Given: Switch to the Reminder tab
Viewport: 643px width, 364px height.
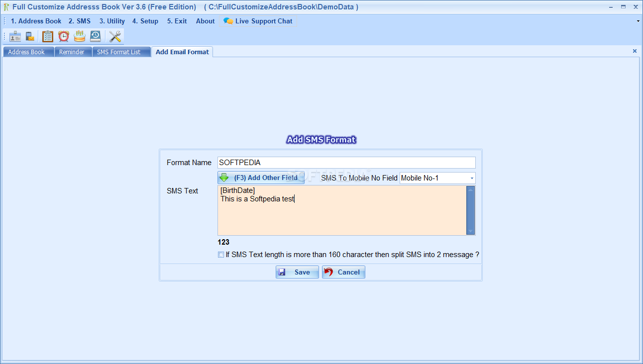Looking at the screenshot, I should click(73, 52).
